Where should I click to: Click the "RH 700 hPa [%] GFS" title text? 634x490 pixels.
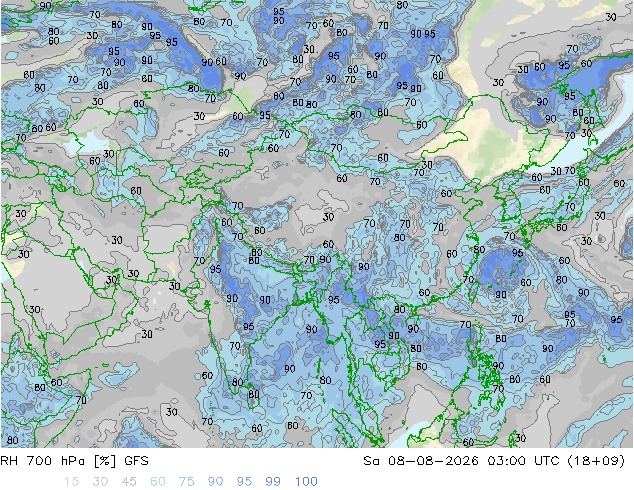(x=75, y=461)
